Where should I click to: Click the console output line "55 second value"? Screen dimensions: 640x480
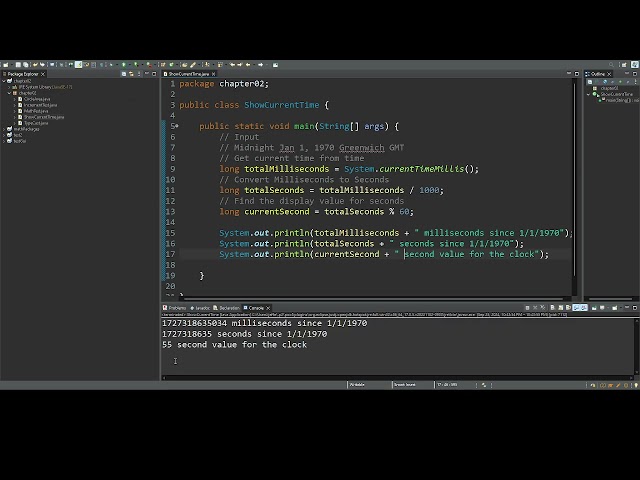point(234,344)
